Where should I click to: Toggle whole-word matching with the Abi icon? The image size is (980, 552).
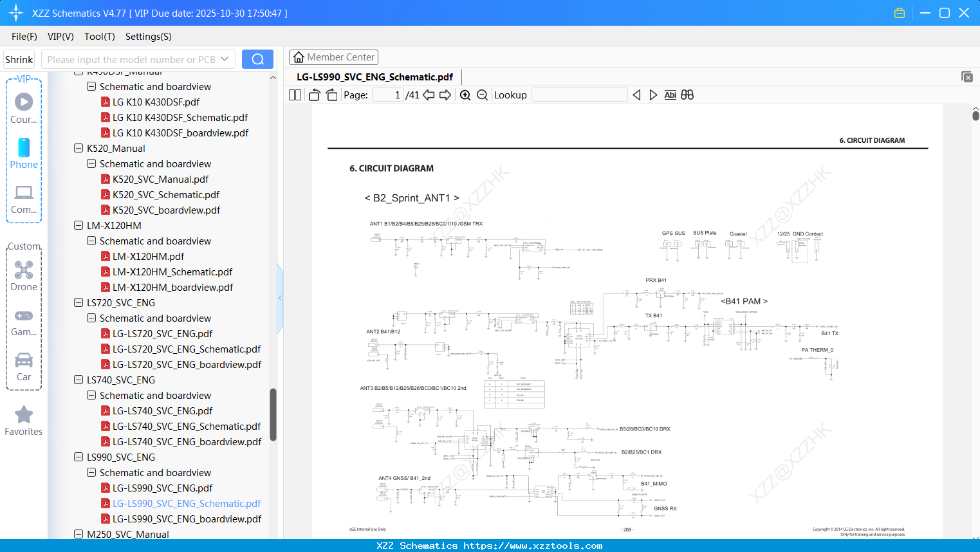[670, 95]
